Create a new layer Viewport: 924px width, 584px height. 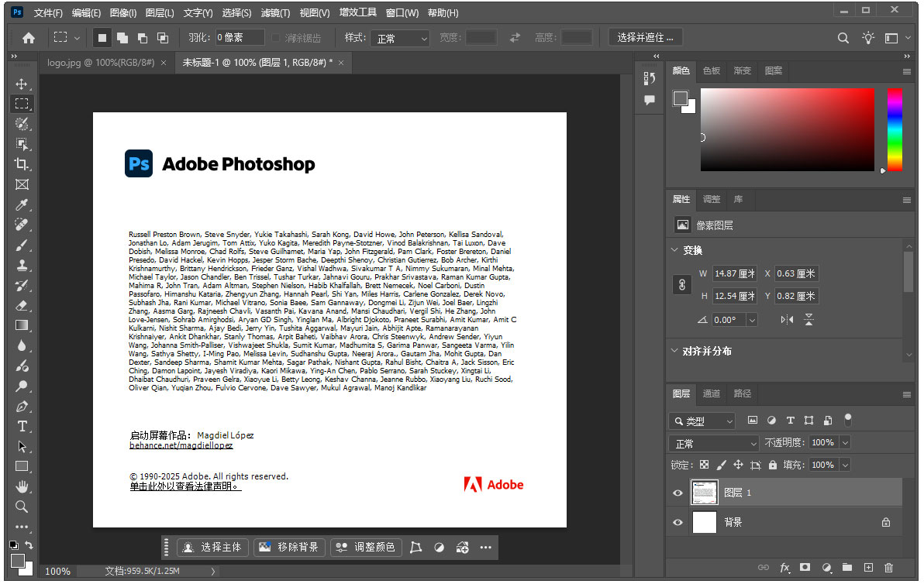(x=868, y=568)
